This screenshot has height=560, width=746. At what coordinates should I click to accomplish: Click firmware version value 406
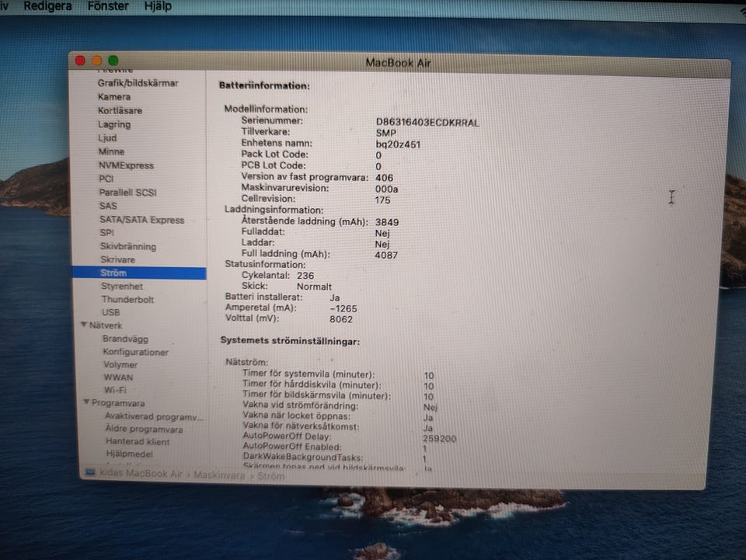pos(384,178)
